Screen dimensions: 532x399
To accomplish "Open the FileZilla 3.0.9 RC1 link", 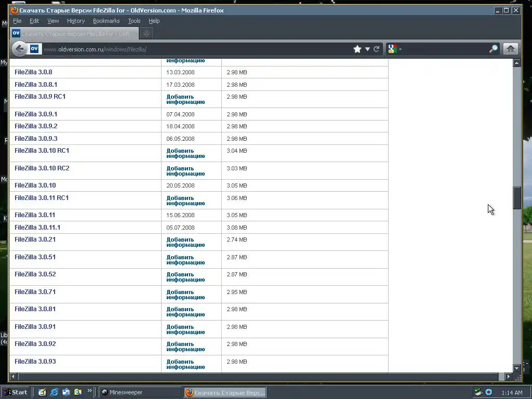I will [40, 96].
